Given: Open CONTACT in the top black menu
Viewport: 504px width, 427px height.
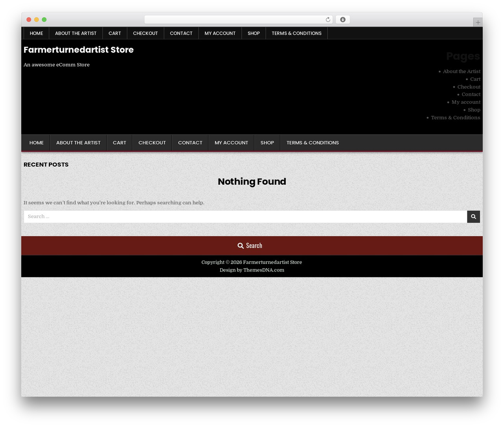Looking at the screenshot, I should [x=181, y=33].
